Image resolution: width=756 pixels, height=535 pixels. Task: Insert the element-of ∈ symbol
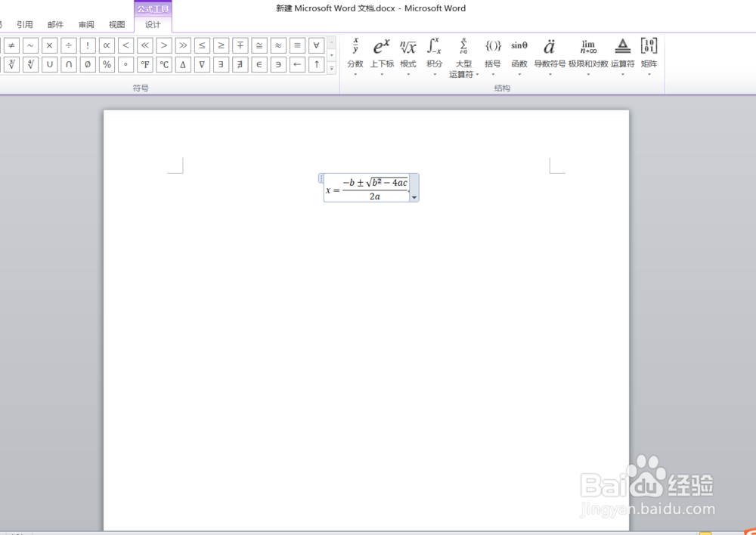259,64
